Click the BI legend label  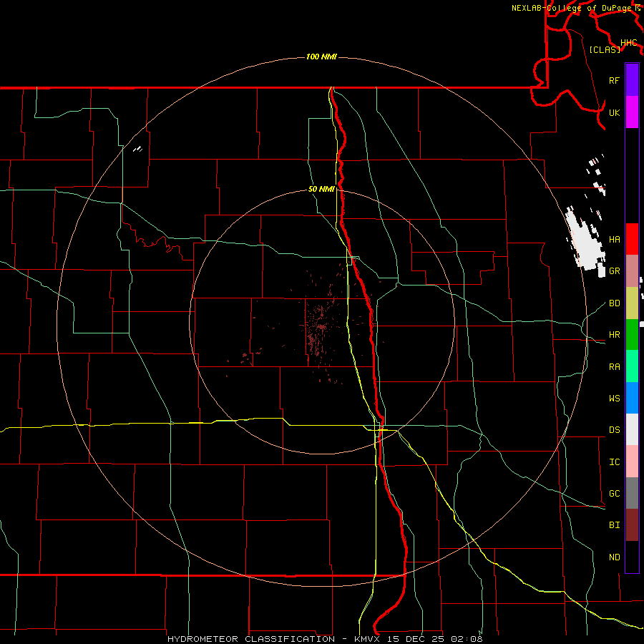click(614, 525)
